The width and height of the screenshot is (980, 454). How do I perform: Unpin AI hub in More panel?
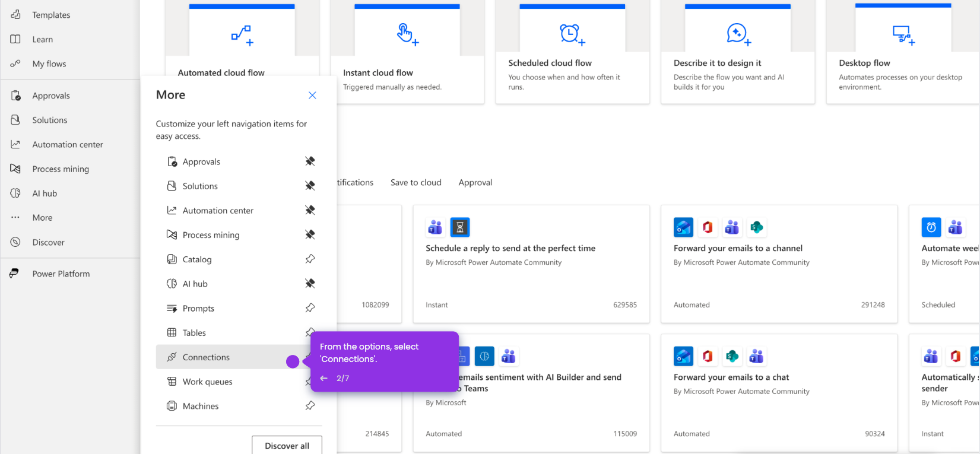pos(310,284)
